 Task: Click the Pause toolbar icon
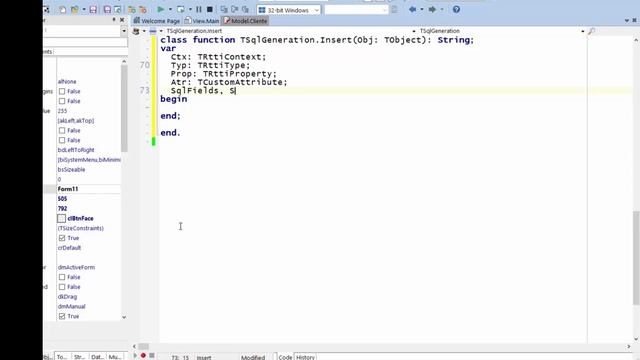(199, 9)
